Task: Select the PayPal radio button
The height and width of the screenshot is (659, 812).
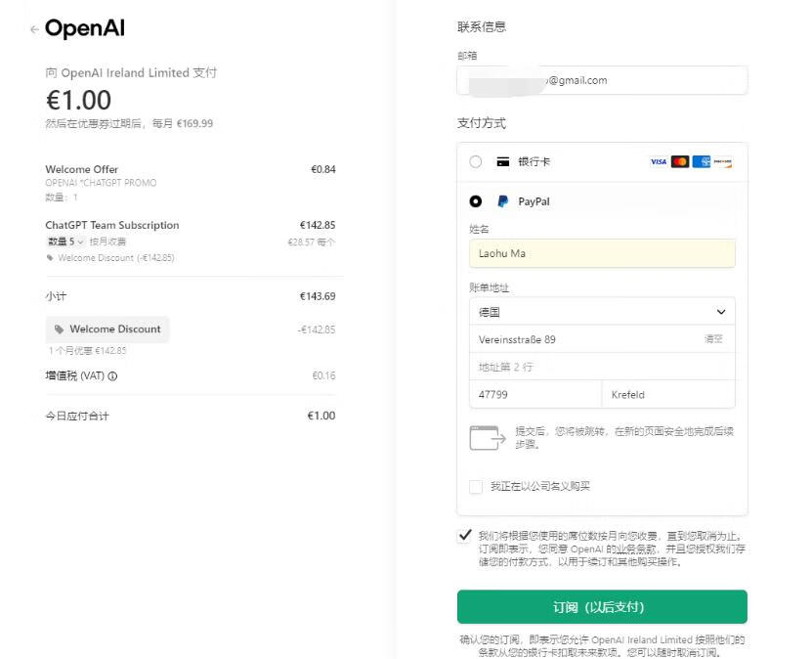Action: [x=476, y=201]
